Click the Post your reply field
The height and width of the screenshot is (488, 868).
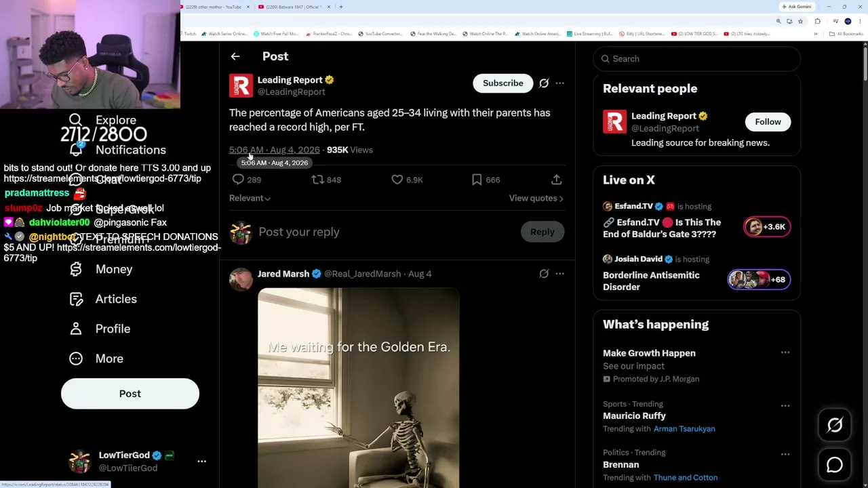387,232
